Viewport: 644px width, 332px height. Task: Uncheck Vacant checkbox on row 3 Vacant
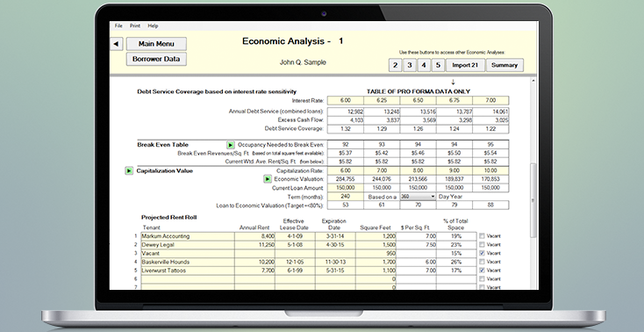pyautogui.click(x=482, y=254)
